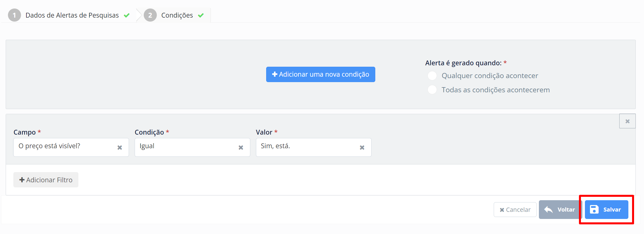Click the back arrow icon on Voltar
This screenshot has width=644, height=234.
[548, 210]
